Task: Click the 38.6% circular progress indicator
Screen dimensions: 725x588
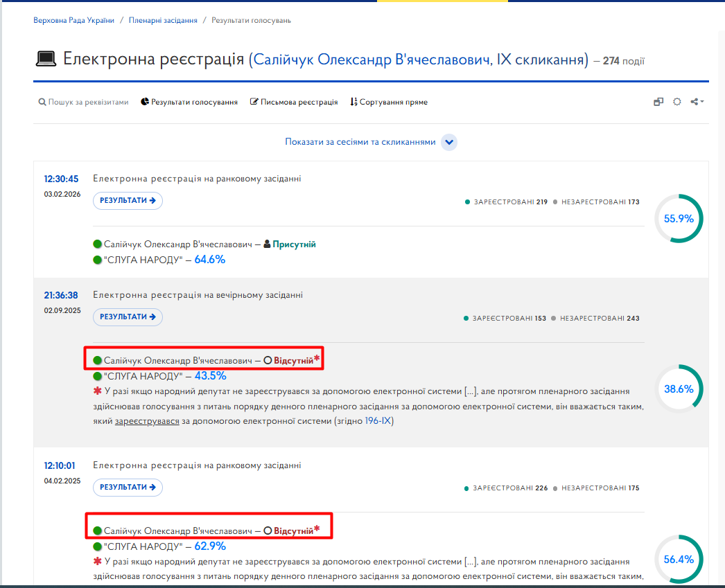Action: click(679, 389)
